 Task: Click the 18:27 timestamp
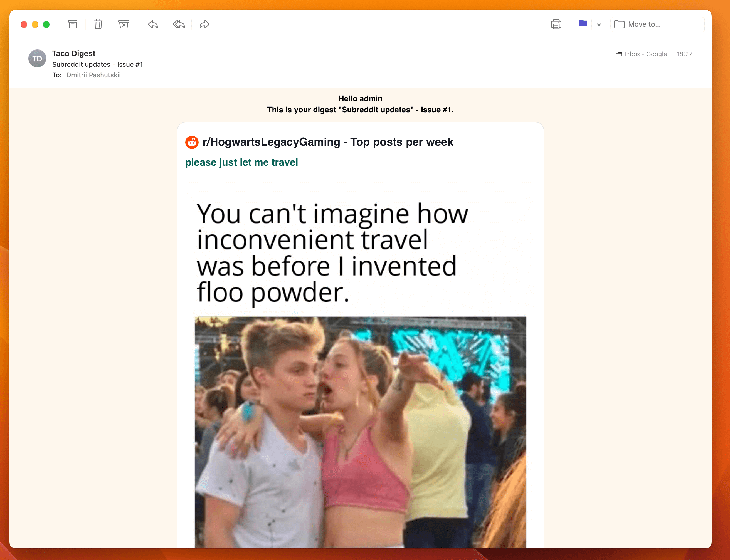[x=684, y=54]
